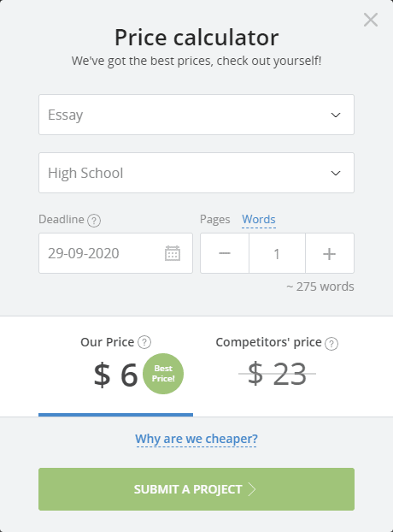Viewport: 393px width, 532px height.
Task: Click the chevron in High School field
Action: point(336,173)
